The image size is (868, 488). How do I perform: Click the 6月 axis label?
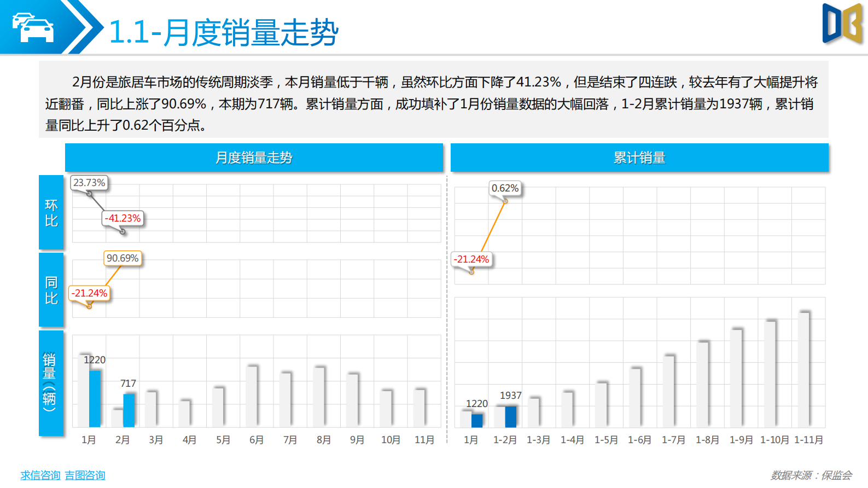257,440
